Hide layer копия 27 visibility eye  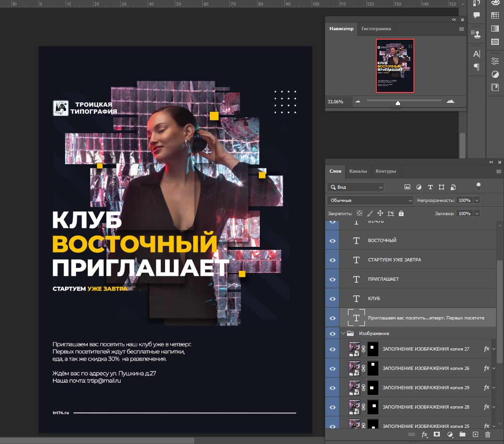(333, 349)
